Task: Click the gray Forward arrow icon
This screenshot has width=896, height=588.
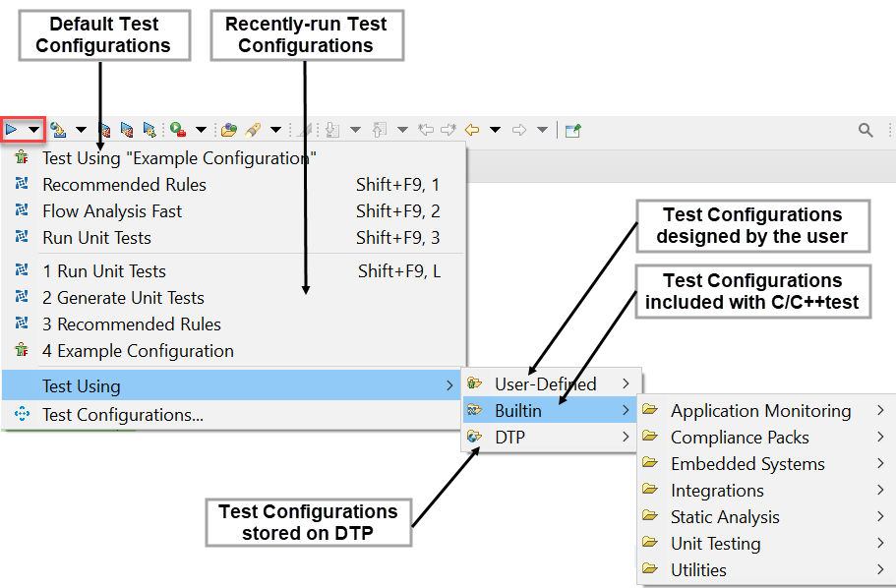Action: coord(519,131)
